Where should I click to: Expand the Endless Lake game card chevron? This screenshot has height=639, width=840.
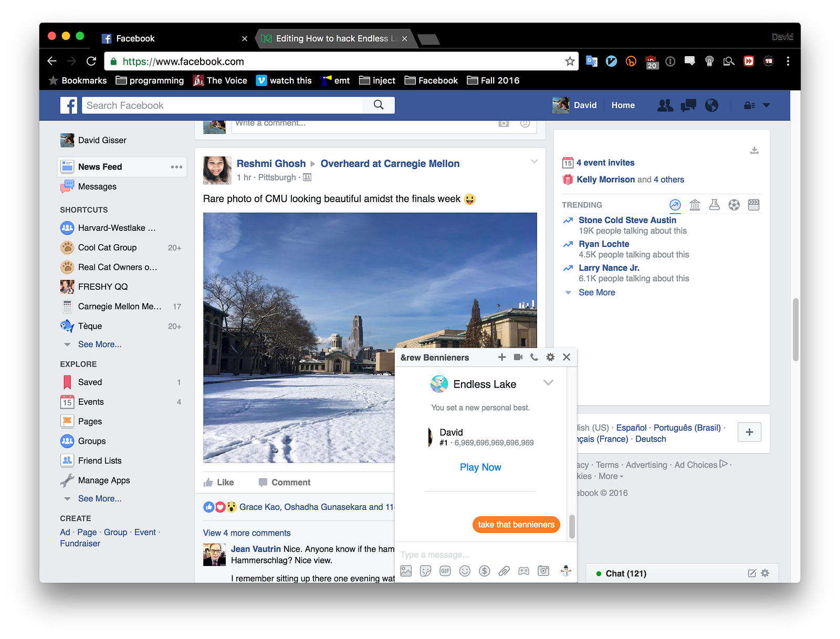548,383
